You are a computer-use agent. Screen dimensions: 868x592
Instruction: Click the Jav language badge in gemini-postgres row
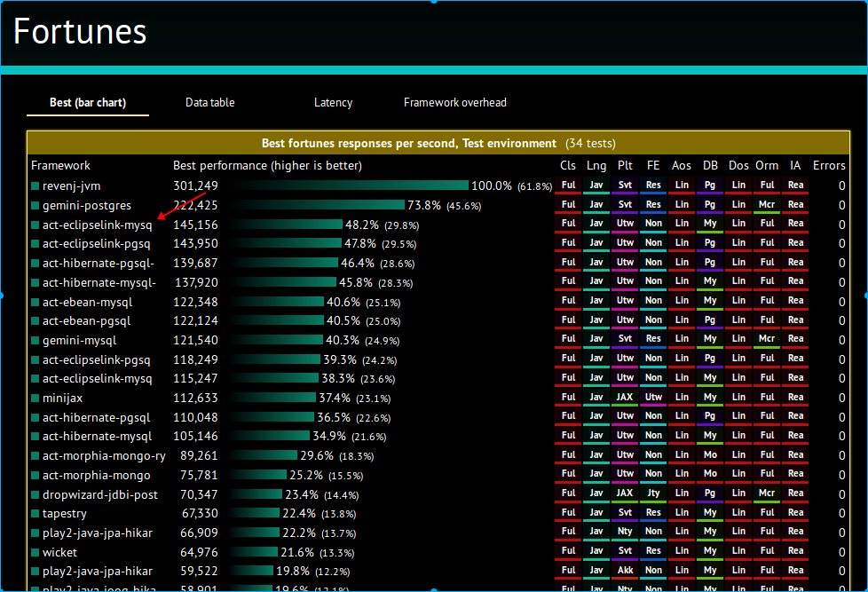point(596,205)
